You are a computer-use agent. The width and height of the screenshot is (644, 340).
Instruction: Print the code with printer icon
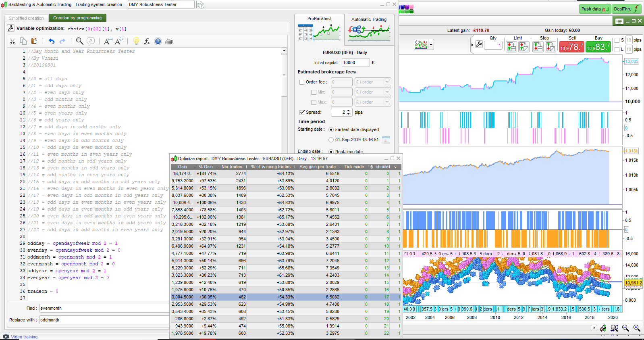[x=169, y=41]
